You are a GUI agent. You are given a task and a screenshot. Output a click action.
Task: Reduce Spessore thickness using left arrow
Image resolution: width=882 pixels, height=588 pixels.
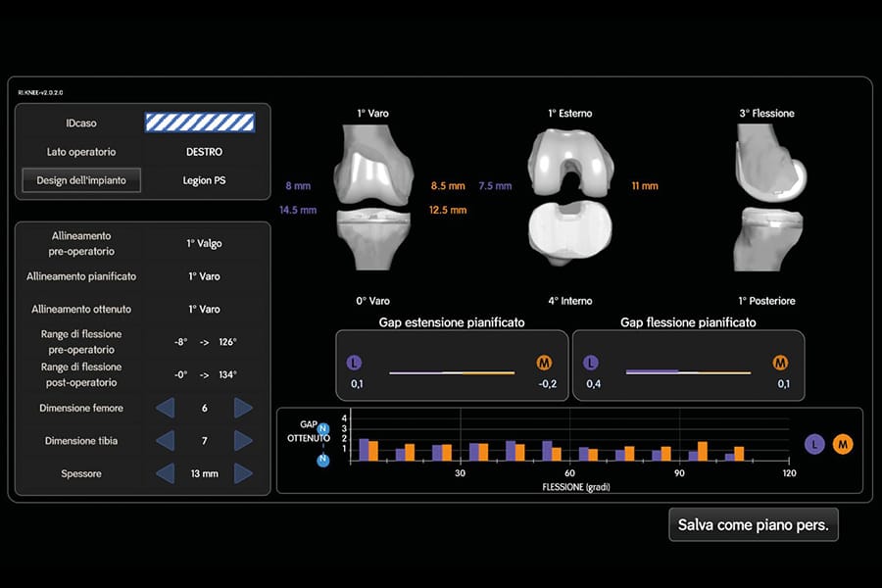167,474
